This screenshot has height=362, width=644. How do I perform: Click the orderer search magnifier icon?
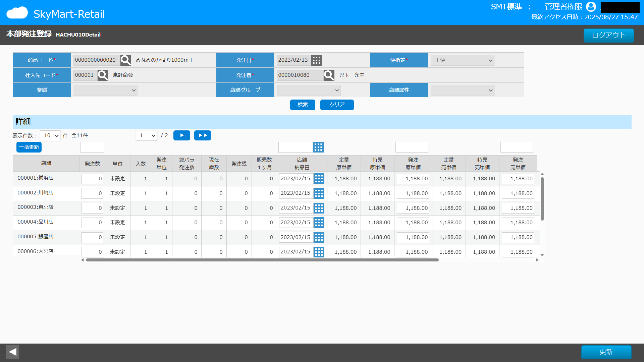[329, 75]
